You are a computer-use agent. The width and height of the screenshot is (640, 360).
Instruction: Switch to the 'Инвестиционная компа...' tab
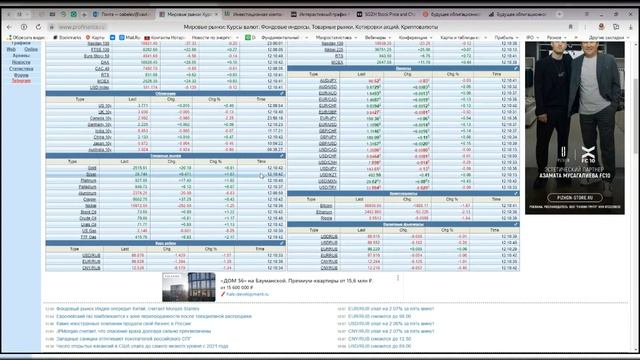pos(254,14)
